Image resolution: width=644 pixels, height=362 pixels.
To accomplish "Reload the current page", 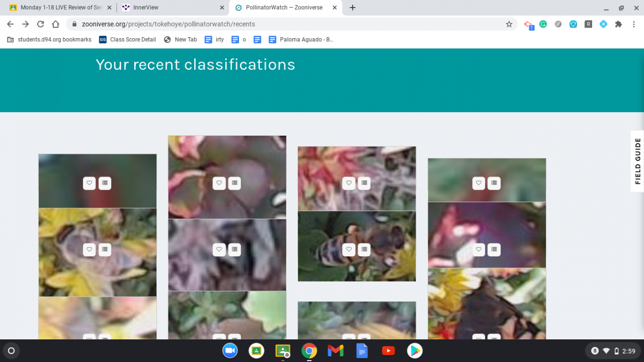I will pyautogui.click(x=41, y=24).
